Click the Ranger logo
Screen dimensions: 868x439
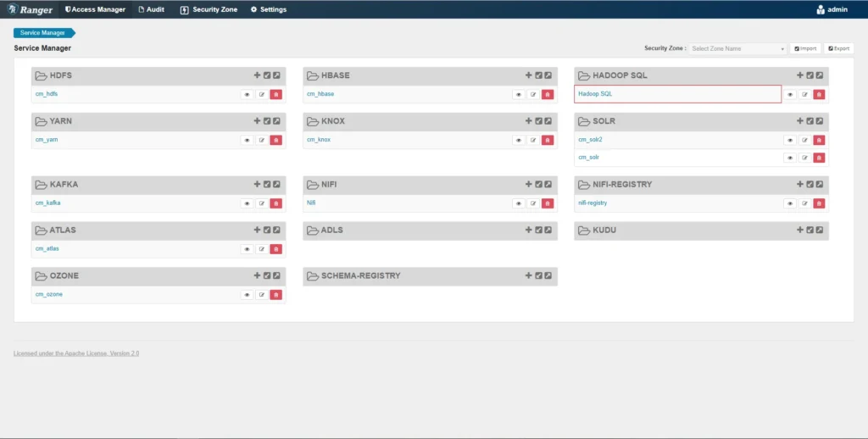30,9
